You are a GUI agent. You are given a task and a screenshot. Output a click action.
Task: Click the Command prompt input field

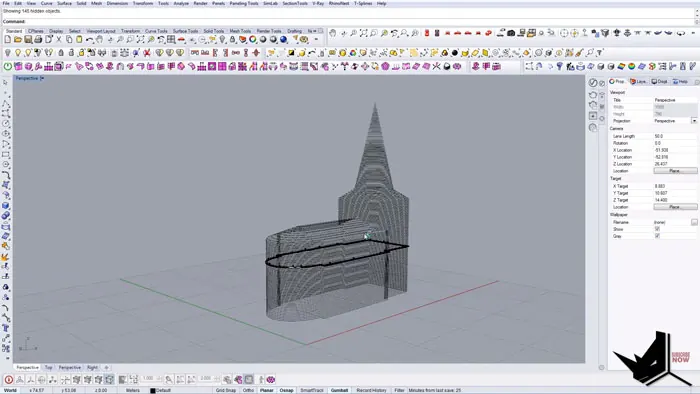click(x=348, y=21)
